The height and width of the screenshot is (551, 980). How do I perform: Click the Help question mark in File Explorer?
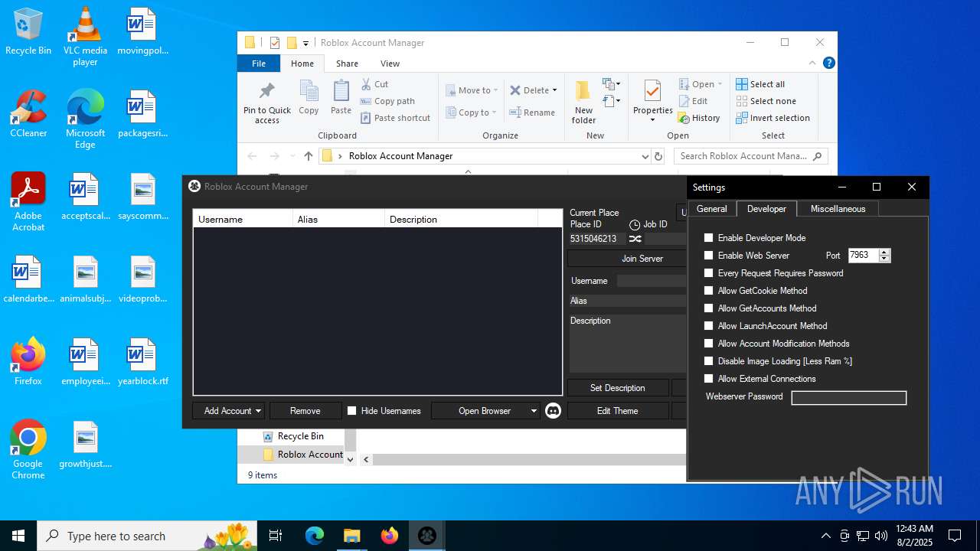pos(828,64)
